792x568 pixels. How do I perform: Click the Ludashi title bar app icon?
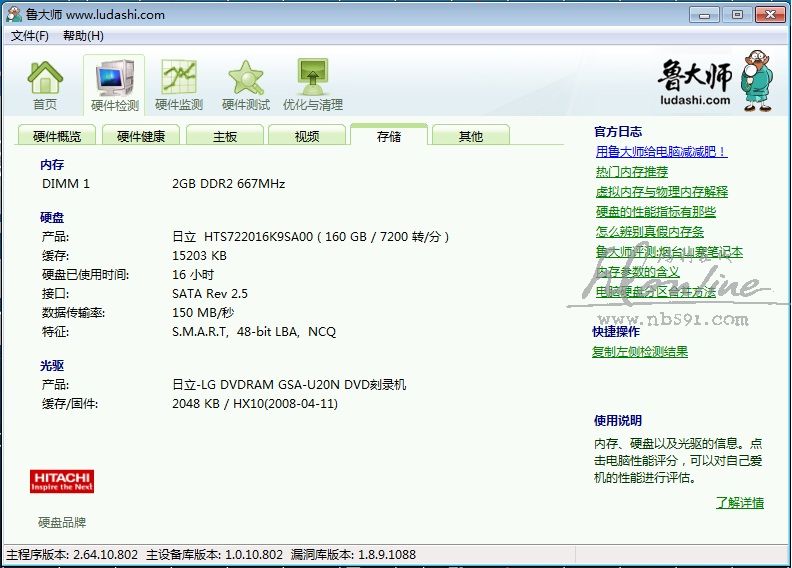[14, 14]
